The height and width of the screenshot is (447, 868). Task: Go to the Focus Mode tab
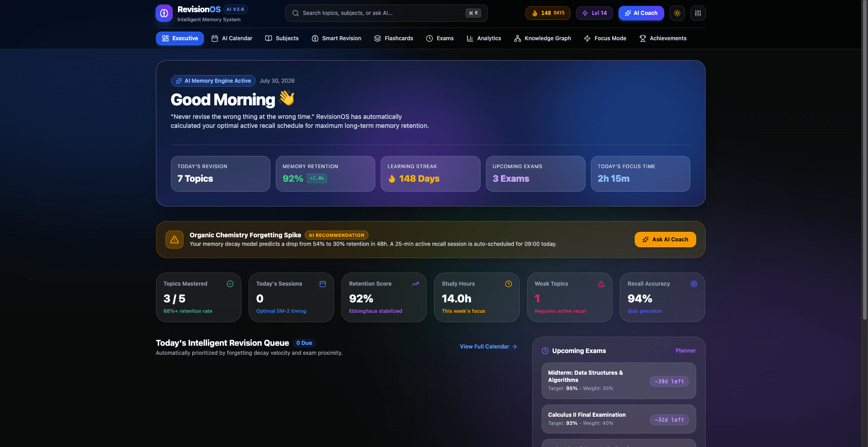pyautogui.click(x=605, y=38)
